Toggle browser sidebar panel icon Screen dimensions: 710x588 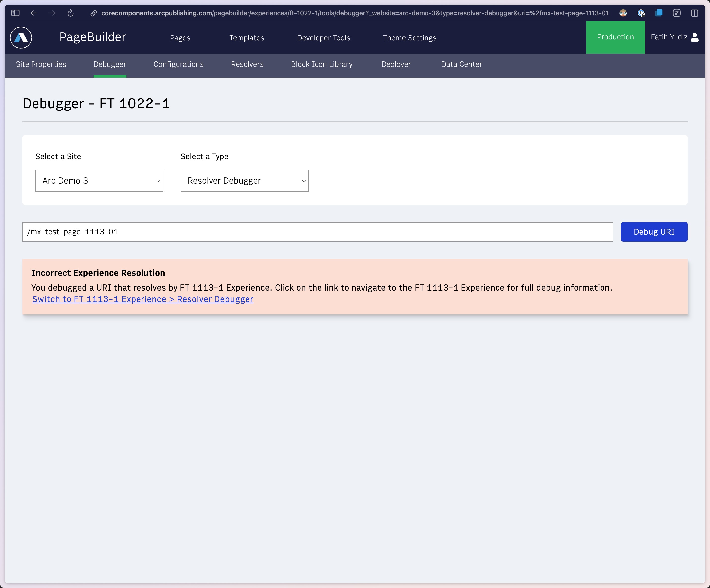[x=15, y=13]
